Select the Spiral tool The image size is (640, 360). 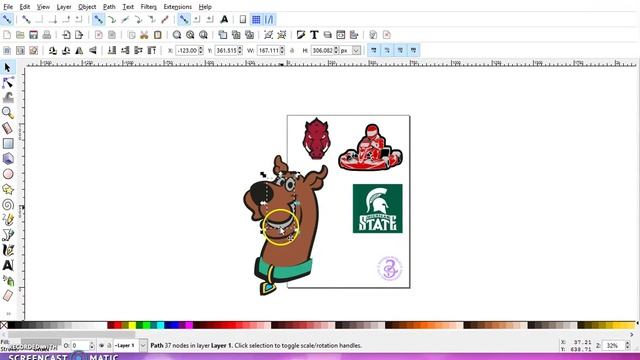[8, 204]
